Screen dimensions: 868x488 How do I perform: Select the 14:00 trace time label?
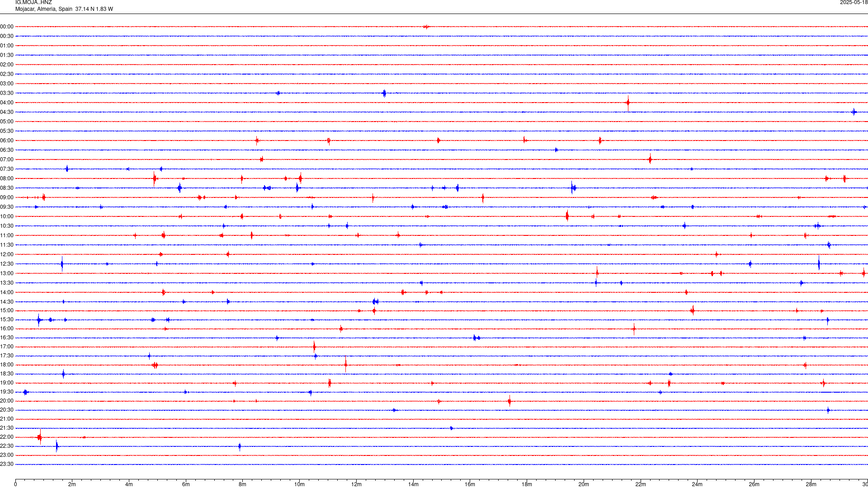click(x=7, y=292)
